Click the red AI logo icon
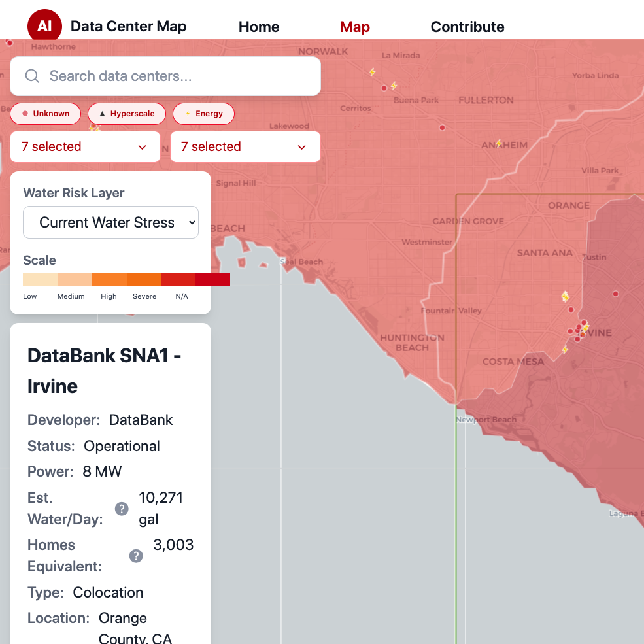The image size is (644, 644). click(44, 26)
